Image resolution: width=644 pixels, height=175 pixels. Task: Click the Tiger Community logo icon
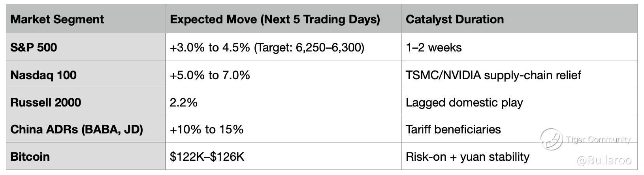(552, 139)
